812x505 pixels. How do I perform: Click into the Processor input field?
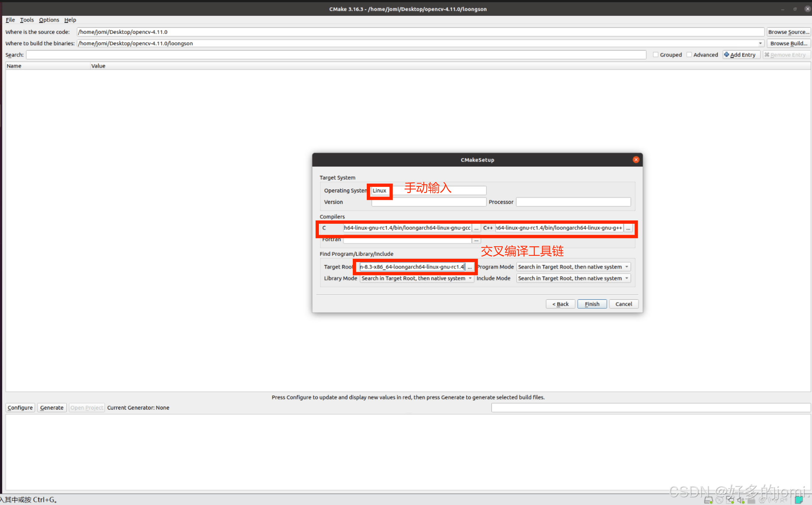point(573,202)
